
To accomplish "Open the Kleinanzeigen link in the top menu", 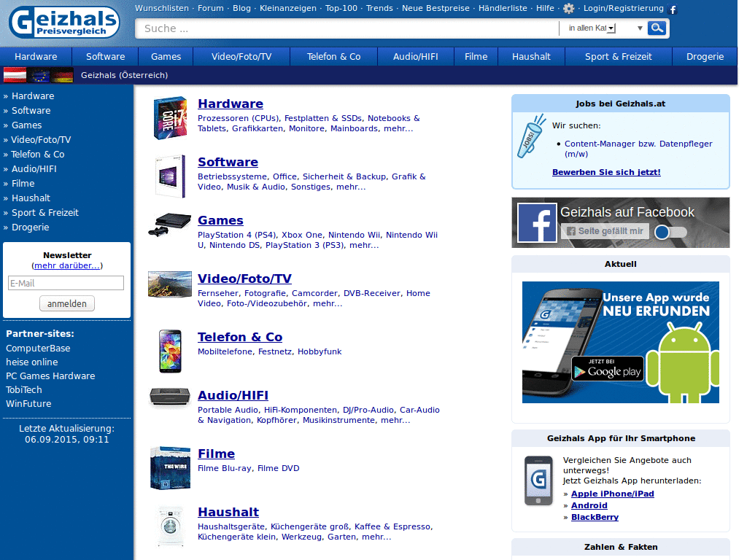I will pyautogui.click(x=287, y=8).
